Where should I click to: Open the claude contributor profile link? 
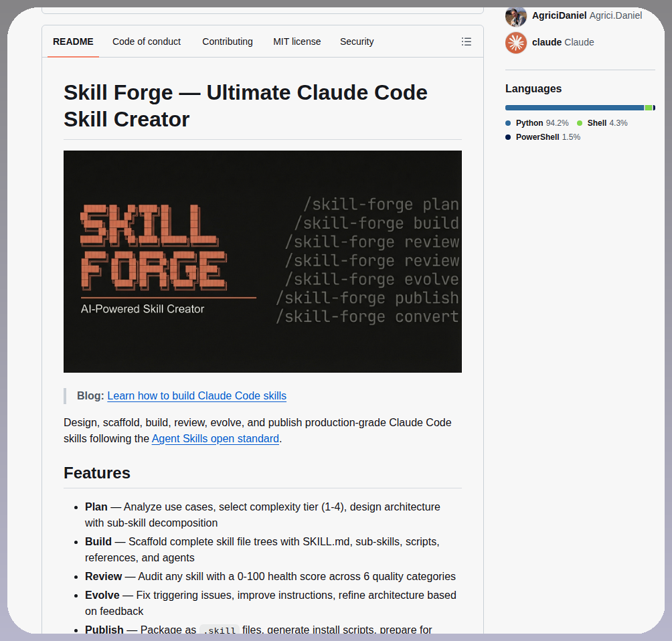point(563,42)
